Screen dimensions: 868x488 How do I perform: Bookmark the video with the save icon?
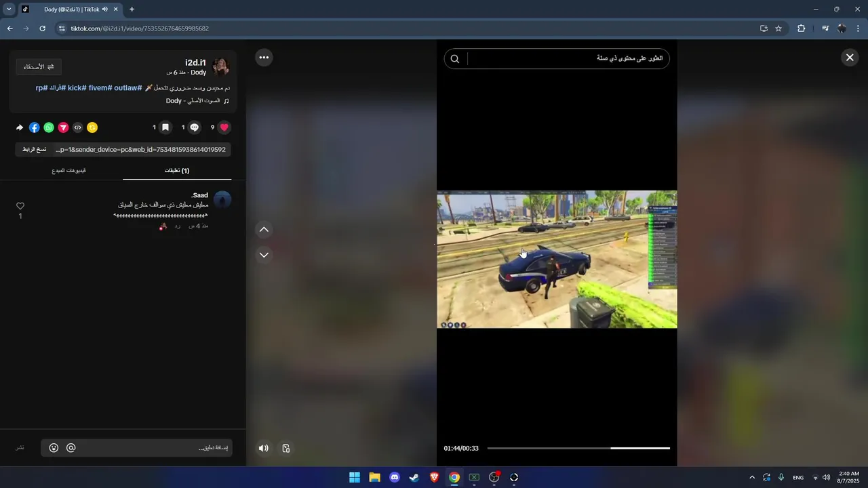pyautogui.click(x=165, y=127)
